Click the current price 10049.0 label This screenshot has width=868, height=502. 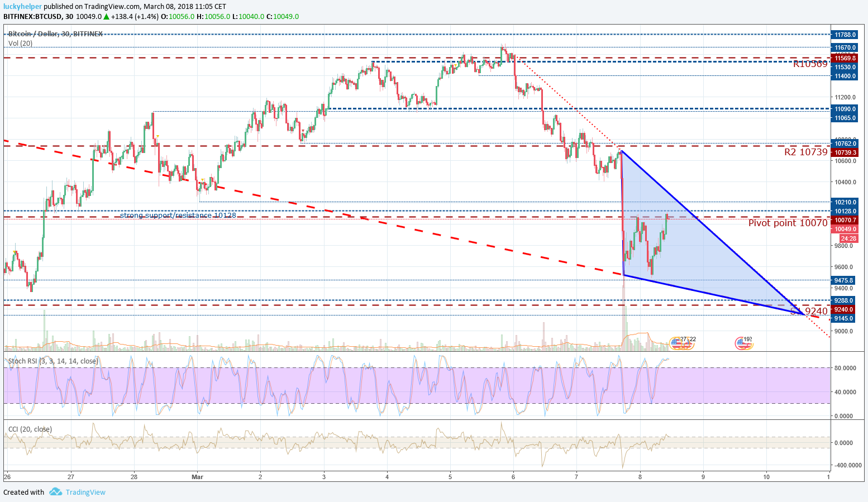[844, 229]
